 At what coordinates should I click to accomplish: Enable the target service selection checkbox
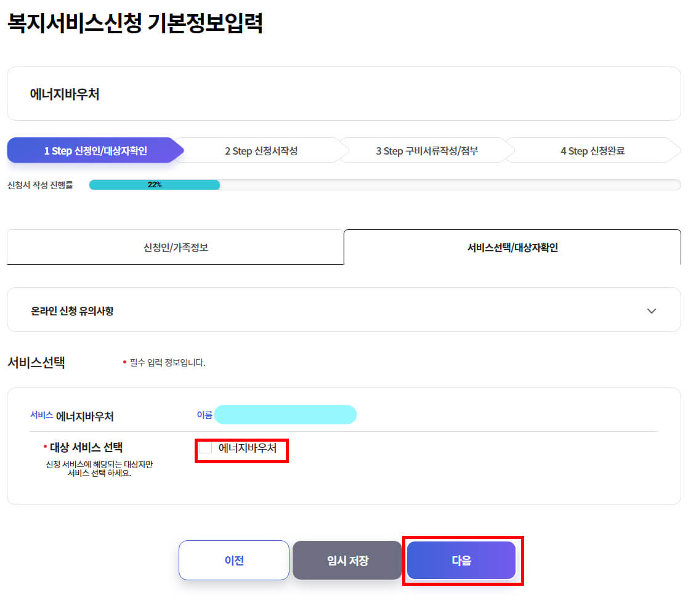click(205, 450)
